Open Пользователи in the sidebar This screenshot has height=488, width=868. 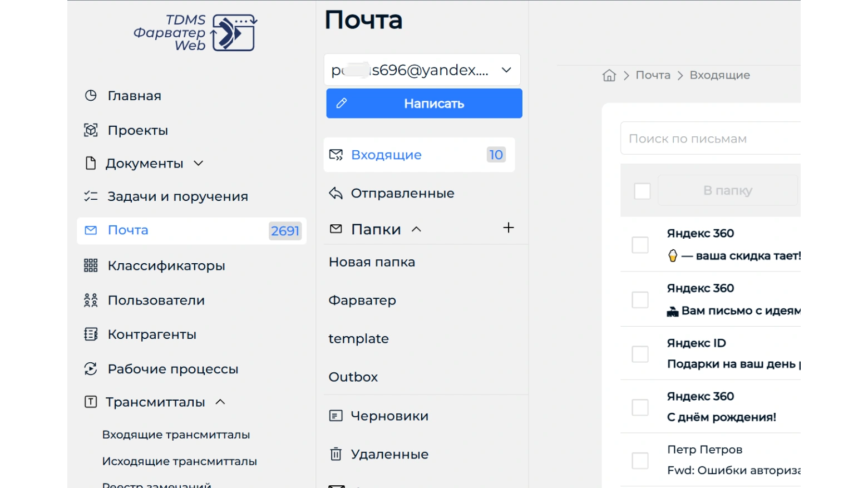click(x=156, y=300)
